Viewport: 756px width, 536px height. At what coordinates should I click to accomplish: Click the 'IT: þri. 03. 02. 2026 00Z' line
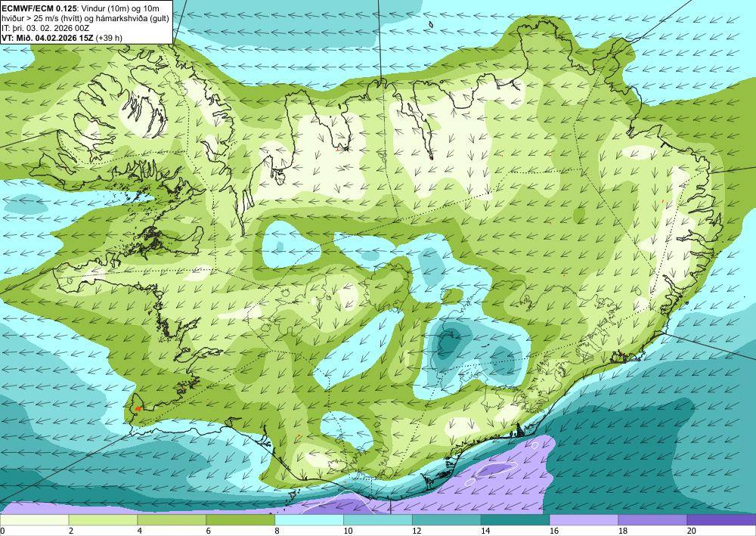click(x=45, y=28)
